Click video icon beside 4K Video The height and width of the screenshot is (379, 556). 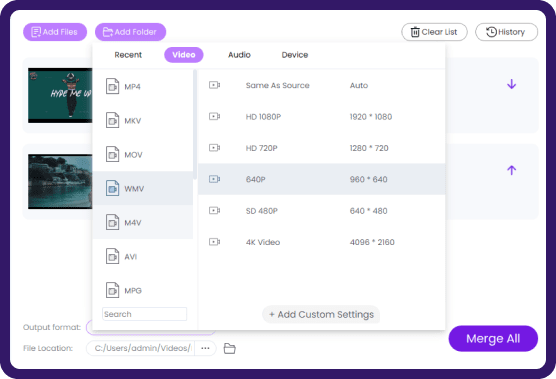click(214, 242)
